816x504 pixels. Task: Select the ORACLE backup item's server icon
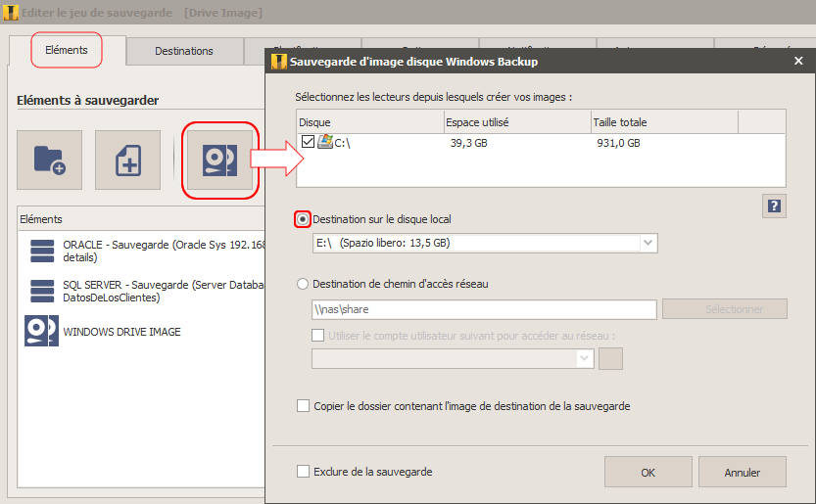coord(42,251)
